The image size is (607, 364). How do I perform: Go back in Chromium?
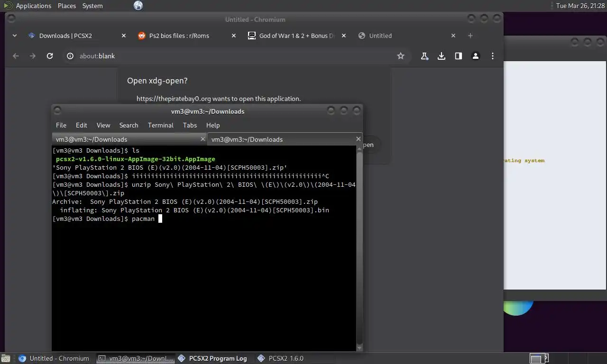16,56
